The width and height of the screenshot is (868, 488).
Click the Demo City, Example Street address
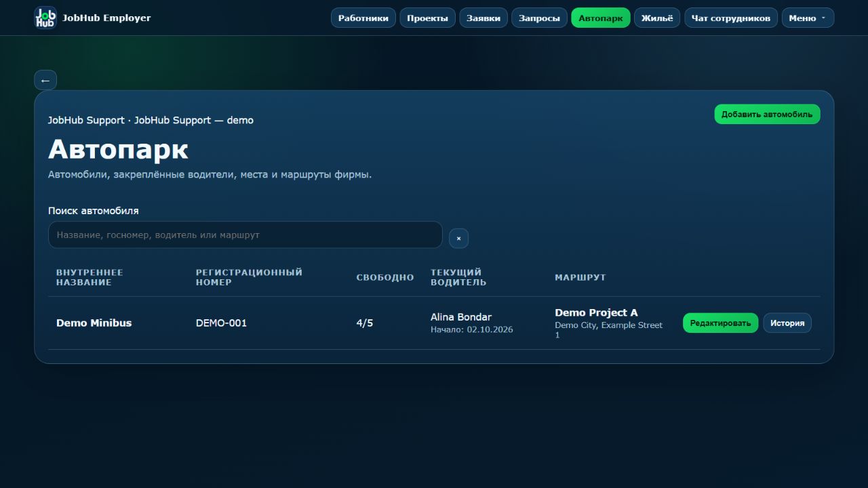pyautogui.click(x=609, y=330)
